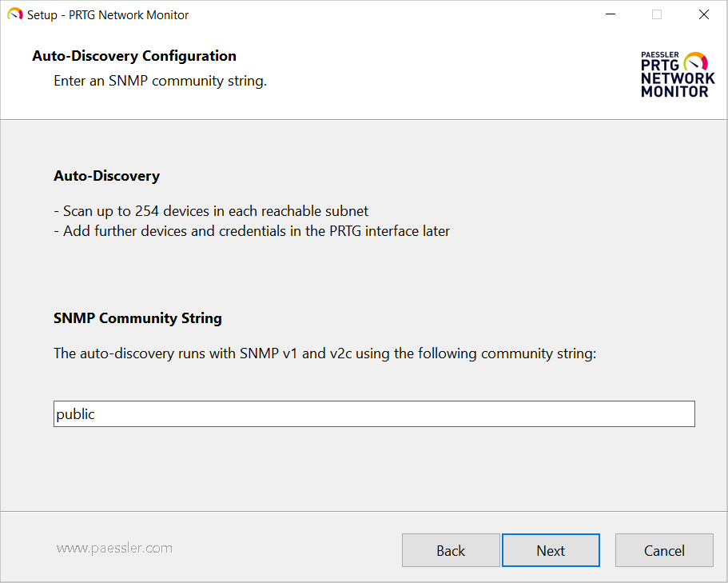Click the 'SNMP v1 and v2c' description text
The image size is (728, 583).
point(324,353)
